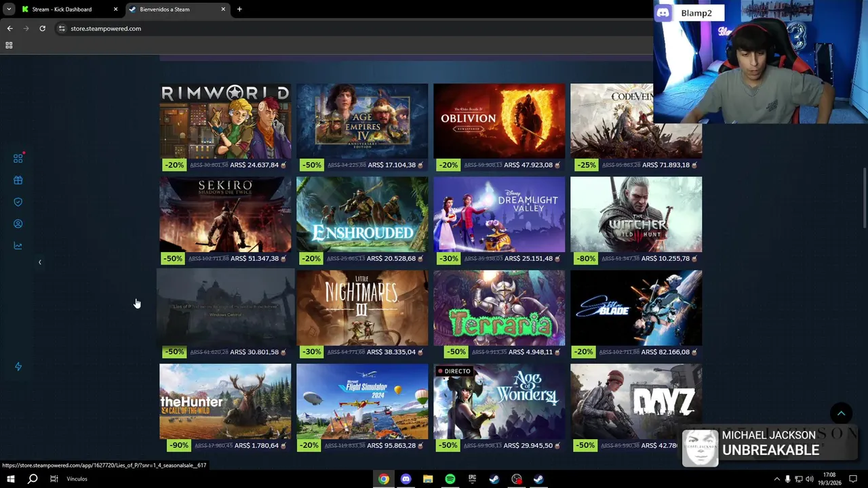868x488 pixels.
Task: Click Sekiro price ARS$ 51.347,38
Action: pyautogui.click(x=255, y=258)
